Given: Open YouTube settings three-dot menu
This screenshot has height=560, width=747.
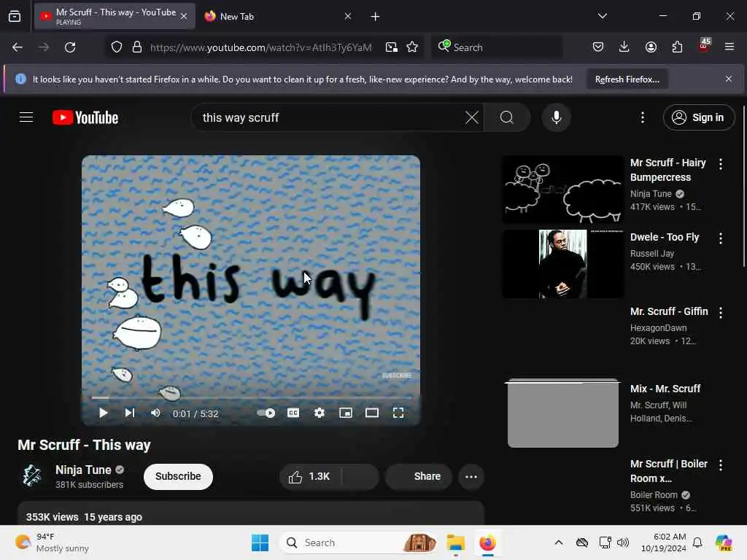Looking at the screenshot, I should 643,117.
